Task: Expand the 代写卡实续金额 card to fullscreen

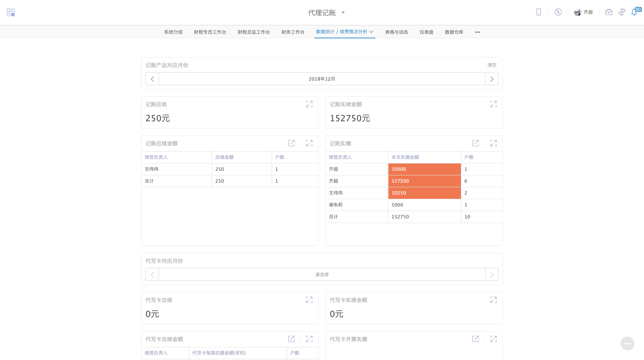Action: (x=494, y=300)
